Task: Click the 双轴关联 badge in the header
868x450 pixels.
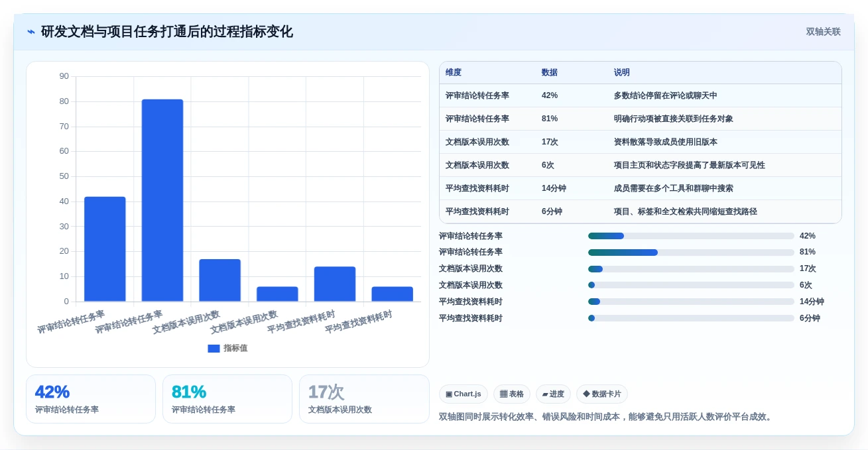Action: 823,32
